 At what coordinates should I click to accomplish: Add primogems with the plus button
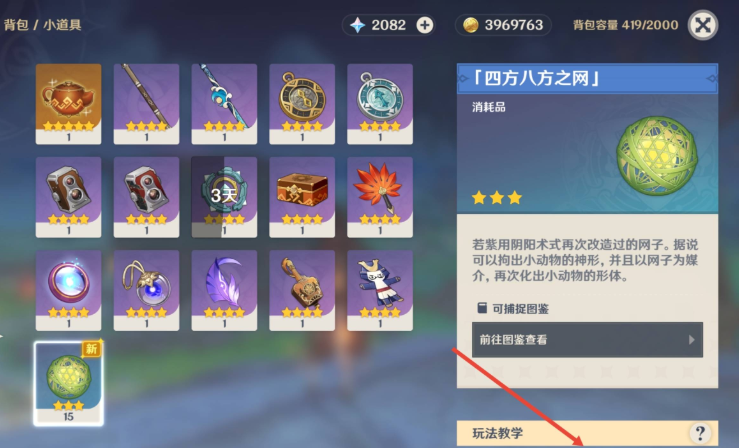[425, 25]
